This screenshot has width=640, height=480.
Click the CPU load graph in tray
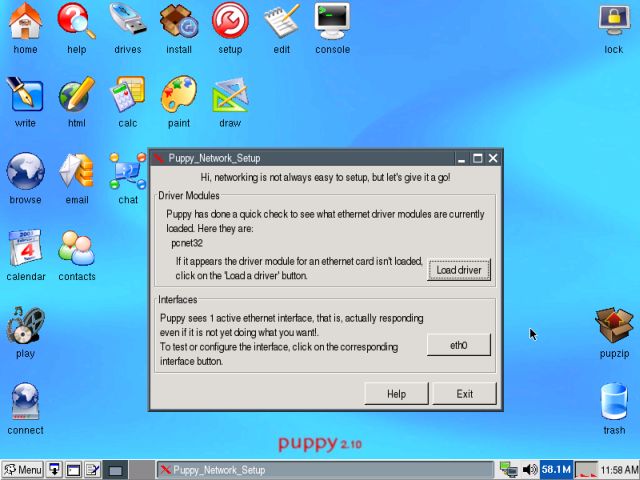586,470
